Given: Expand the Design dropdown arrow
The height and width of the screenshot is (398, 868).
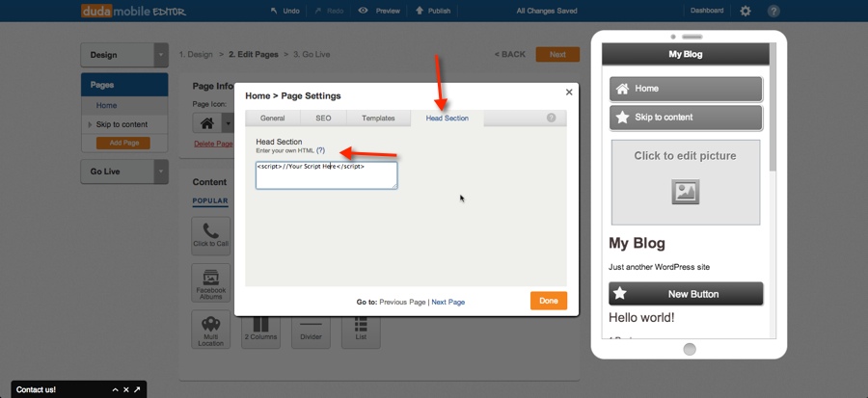Looking at the screenshot, I should coord(160,55).
